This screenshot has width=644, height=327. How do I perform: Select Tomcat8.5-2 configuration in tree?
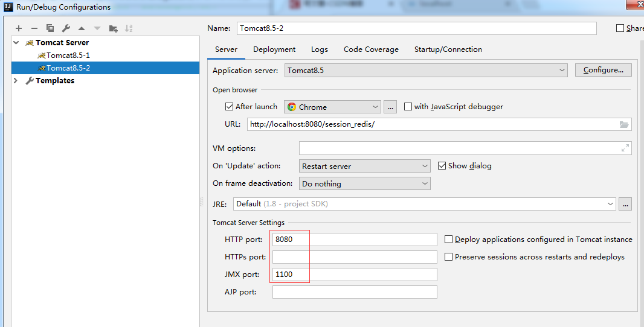[x=105, y=68]
